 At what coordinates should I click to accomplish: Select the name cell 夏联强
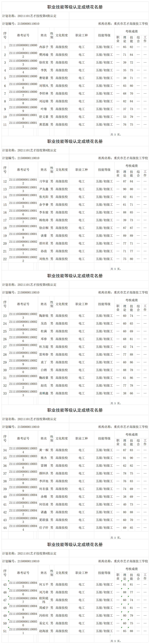coord(44,520)
